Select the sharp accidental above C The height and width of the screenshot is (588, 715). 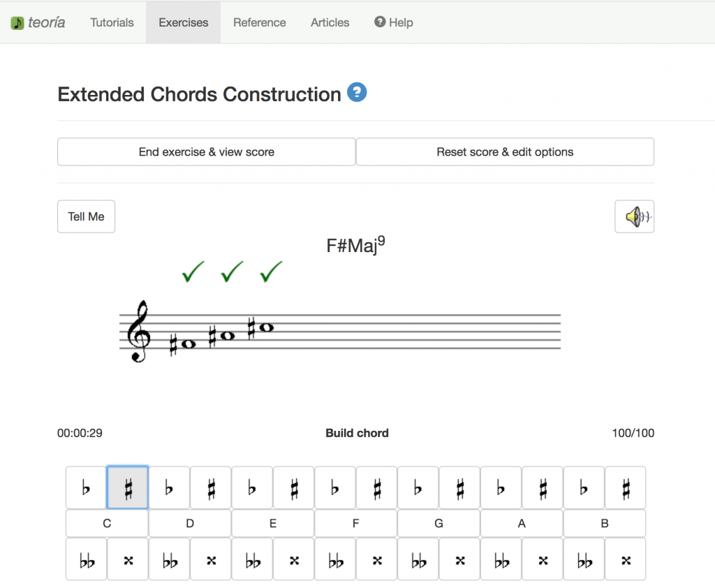click(x=127, y=488)
